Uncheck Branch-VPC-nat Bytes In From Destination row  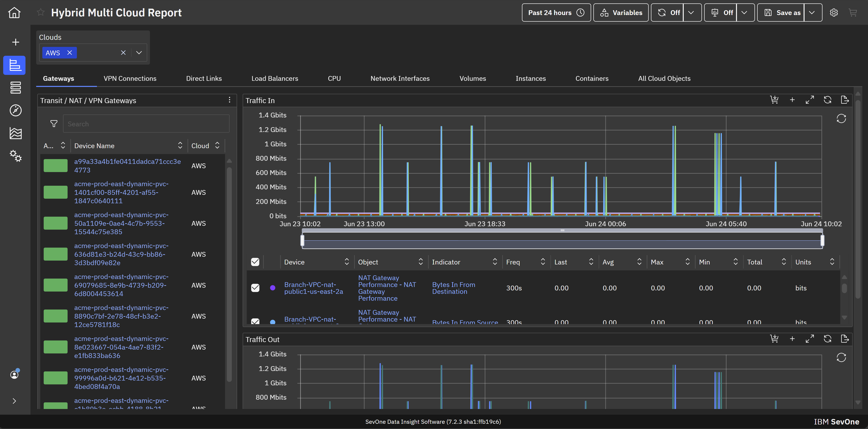(255, 288)
